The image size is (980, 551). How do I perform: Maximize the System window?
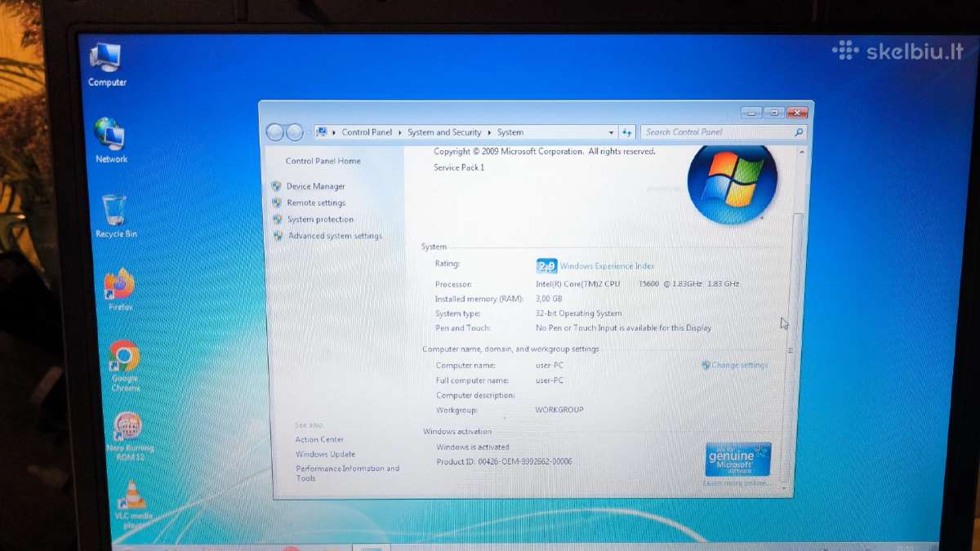773,113
